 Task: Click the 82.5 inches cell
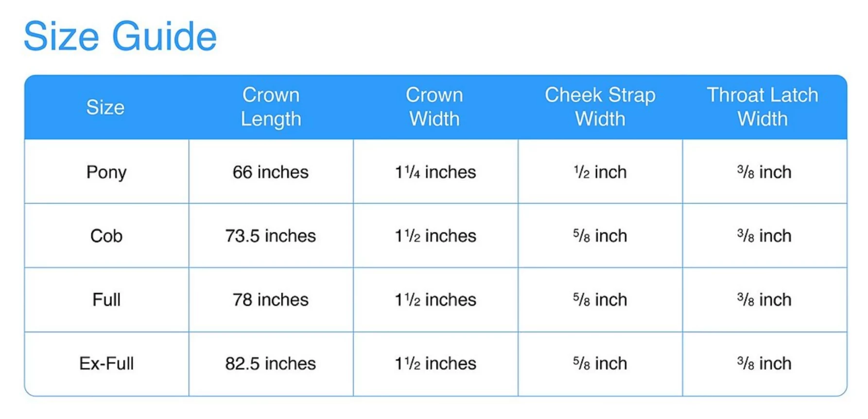coord(271,364)
